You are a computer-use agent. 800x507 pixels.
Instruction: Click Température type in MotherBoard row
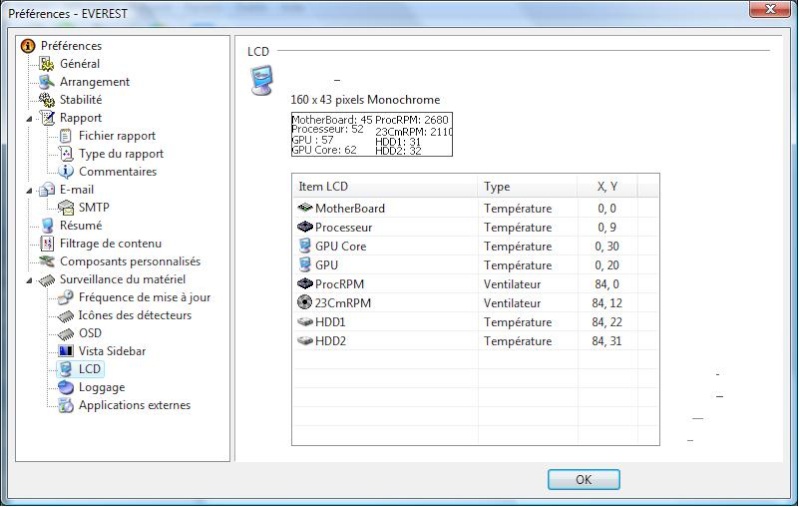point(518,208)
